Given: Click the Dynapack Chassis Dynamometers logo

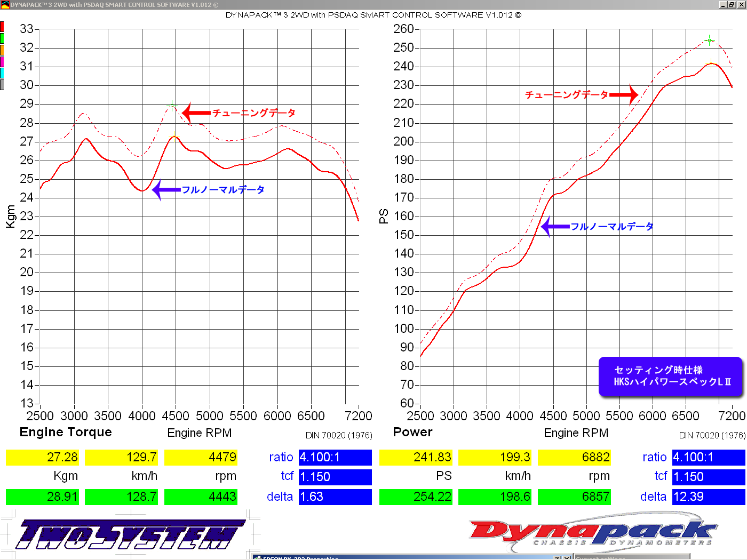Looking at the screenshot, I should (592, 533).
